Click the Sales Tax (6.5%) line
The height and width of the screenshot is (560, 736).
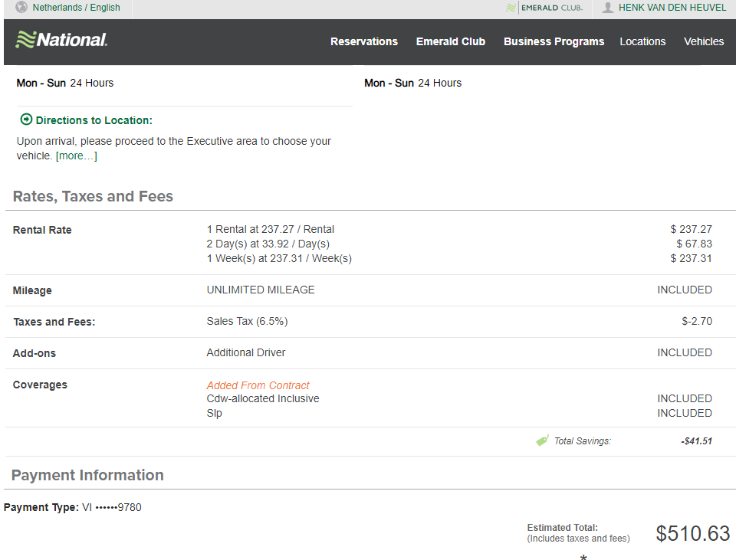pos(247,321)
